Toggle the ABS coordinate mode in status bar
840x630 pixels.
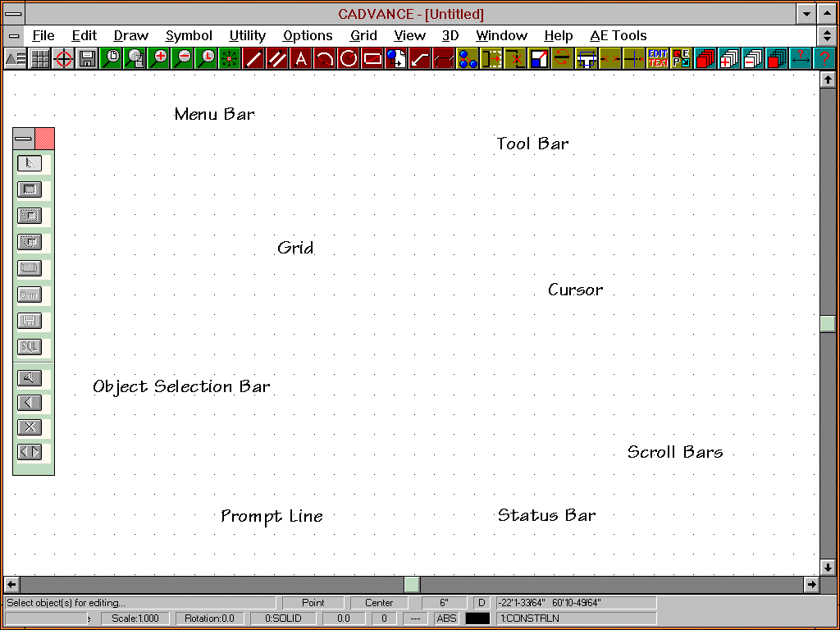tap(447, 619)
